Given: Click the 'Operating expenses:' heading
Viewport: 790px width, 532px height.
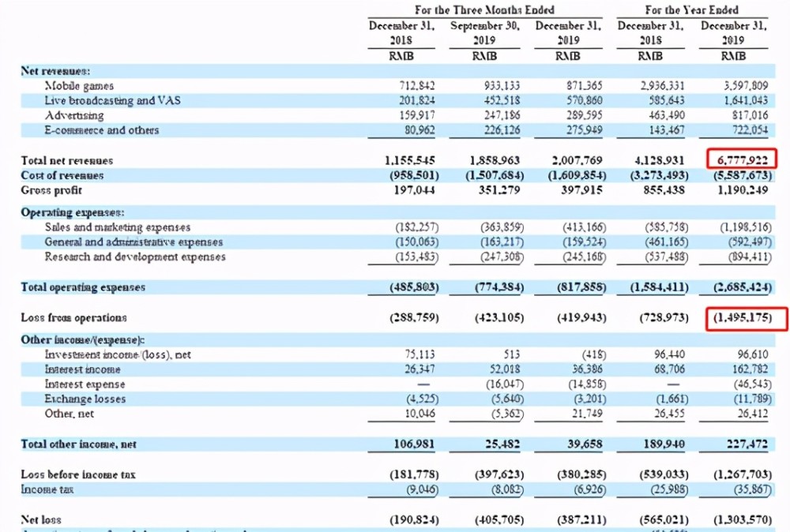Looking at the screenshot, I should click(x=73, y=212).
